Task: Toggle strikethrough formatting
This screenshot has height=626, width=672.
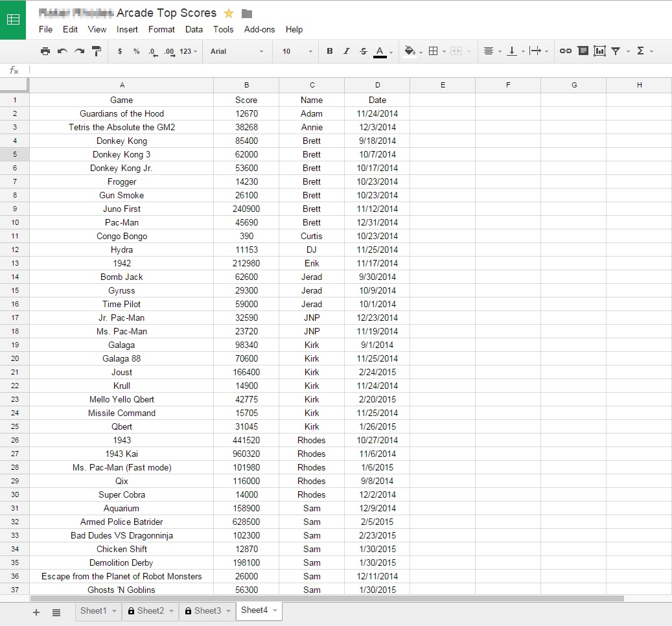Action: pos(364,51)
